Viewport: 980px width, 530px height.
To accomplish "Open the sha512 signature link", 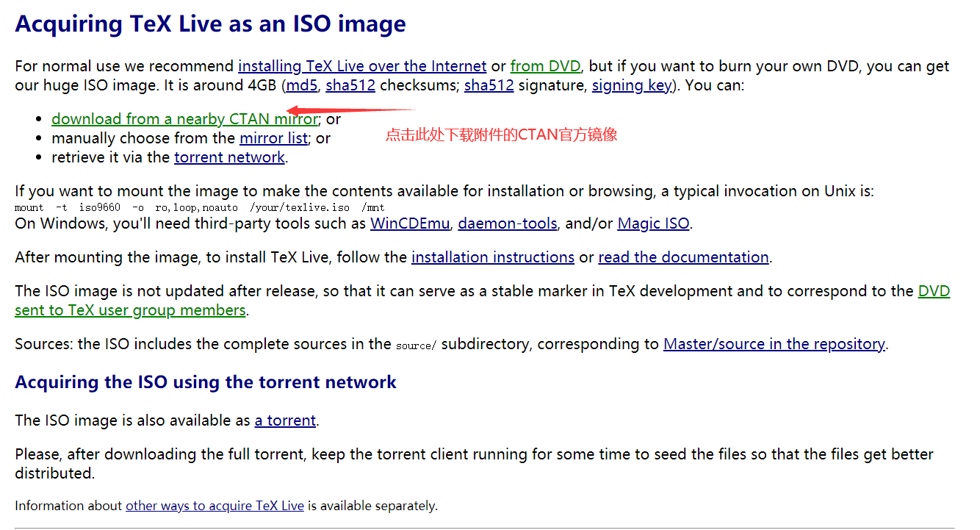I will click(489, 85).
